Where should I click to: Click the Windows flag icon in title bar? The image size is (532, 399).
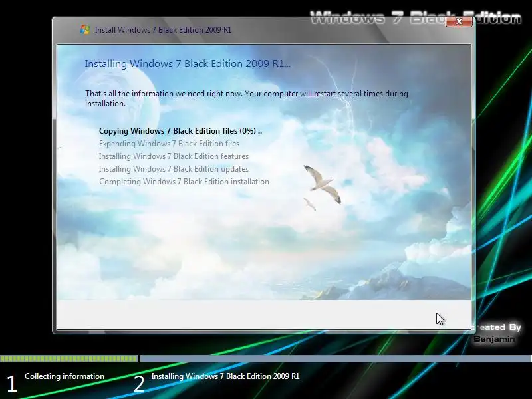coord(85,29)
